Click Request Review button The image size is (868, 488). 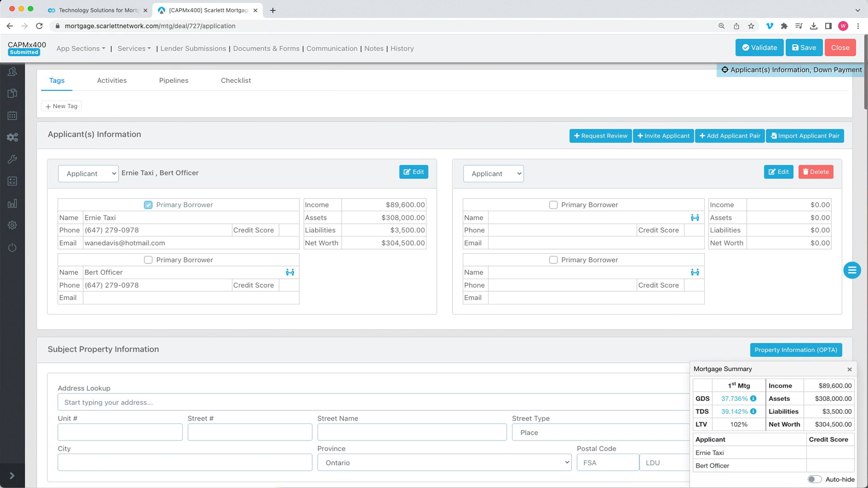click(600, 136)
